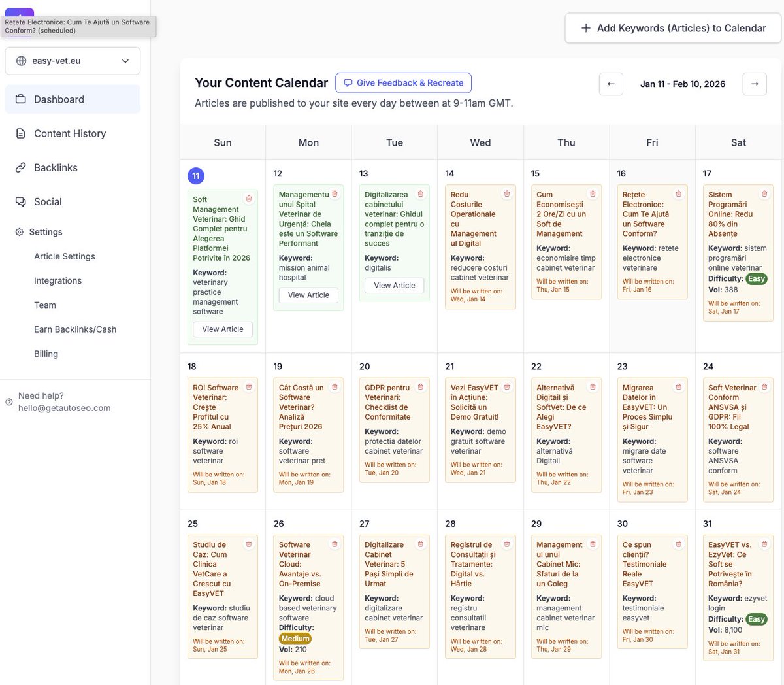Remove the Vezi EasyVET în Acțiune card
This screenshot has width=784, height=685.
506,387
